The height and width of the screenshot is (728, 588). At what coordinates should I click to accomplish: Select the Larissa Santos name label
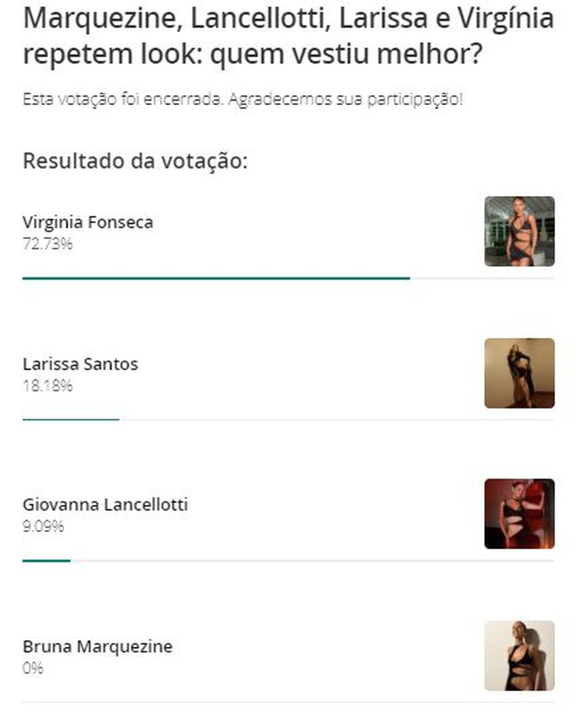(x=80, y=364)
